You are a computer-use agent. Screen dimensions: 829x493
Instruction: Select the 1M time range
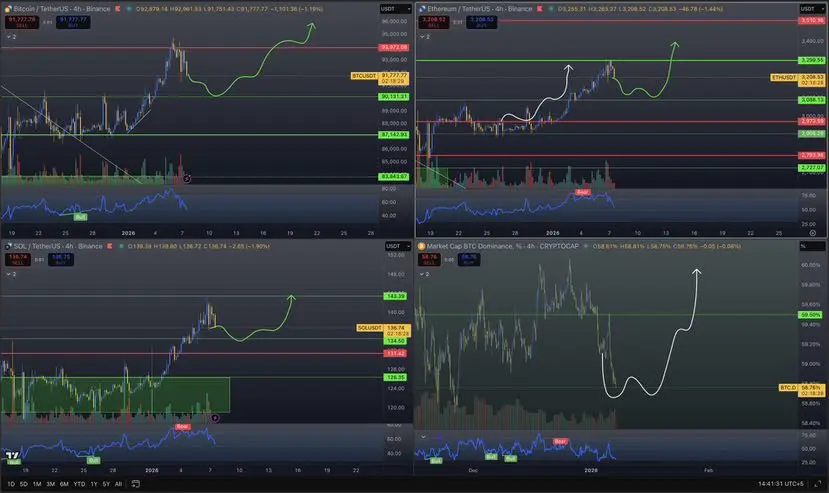[37, 484]
